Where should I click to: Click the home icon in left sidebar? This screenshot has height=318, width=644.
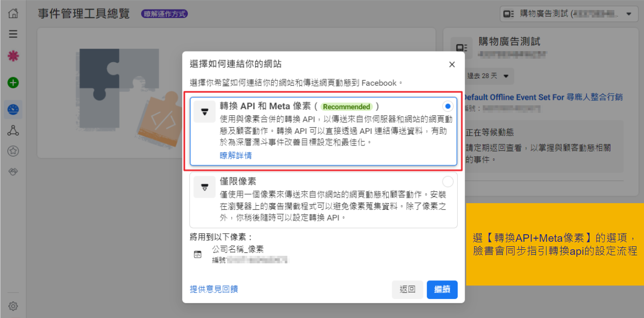tap(14, 14)
